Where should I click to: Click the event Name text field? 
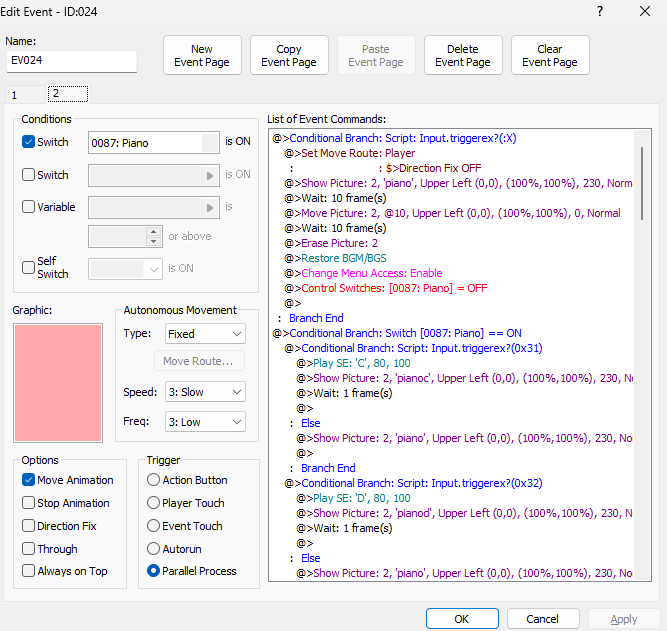pos(71,61)
